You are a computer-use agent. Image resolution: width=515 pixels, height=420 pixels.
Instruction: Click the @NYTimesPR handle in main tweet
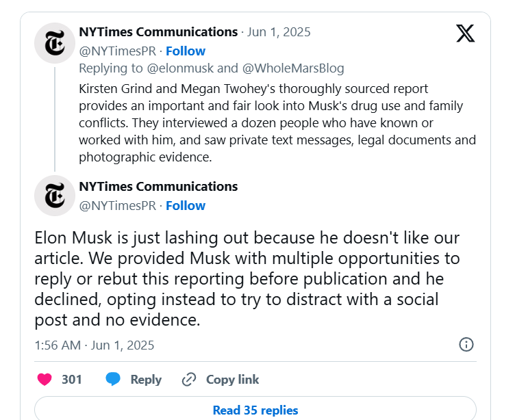(117, 205)
